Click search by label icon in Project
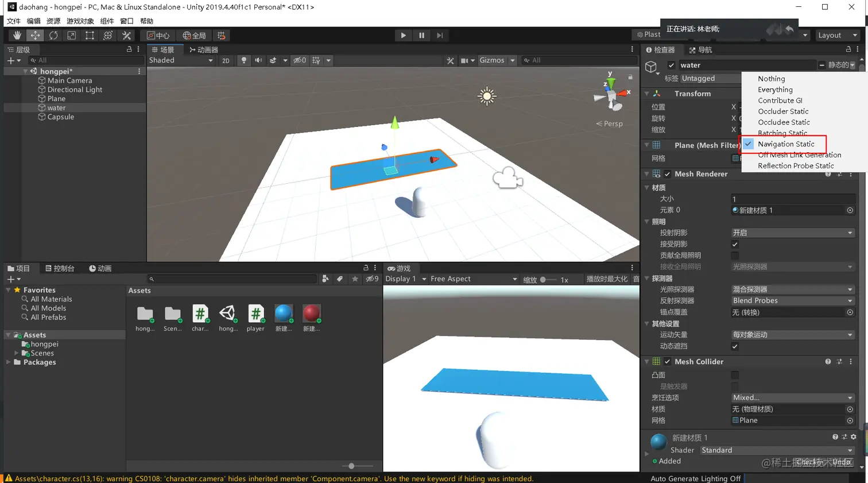The width and height of the screenshot is (868, 483). 340,279
